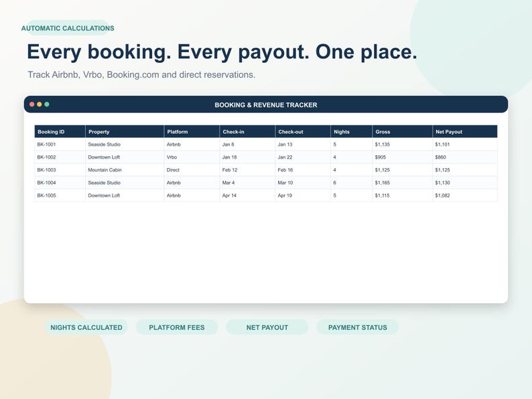The width and height of the screenshot is (532, 399).
Task: Click the $1,165 gross cell
Action: (x=403, y=183)
